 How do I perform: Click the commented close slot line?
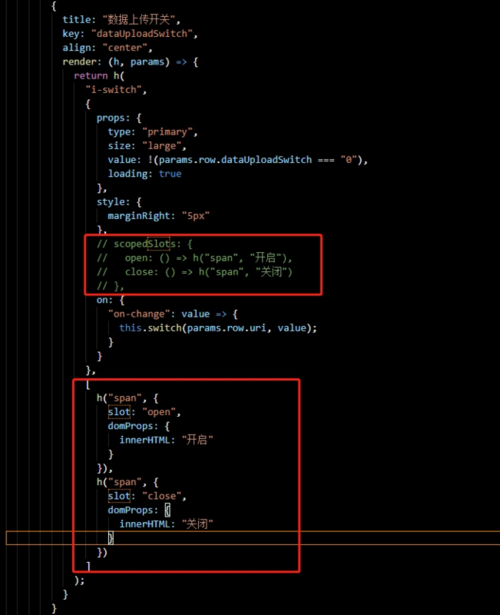tap(194, 272)
